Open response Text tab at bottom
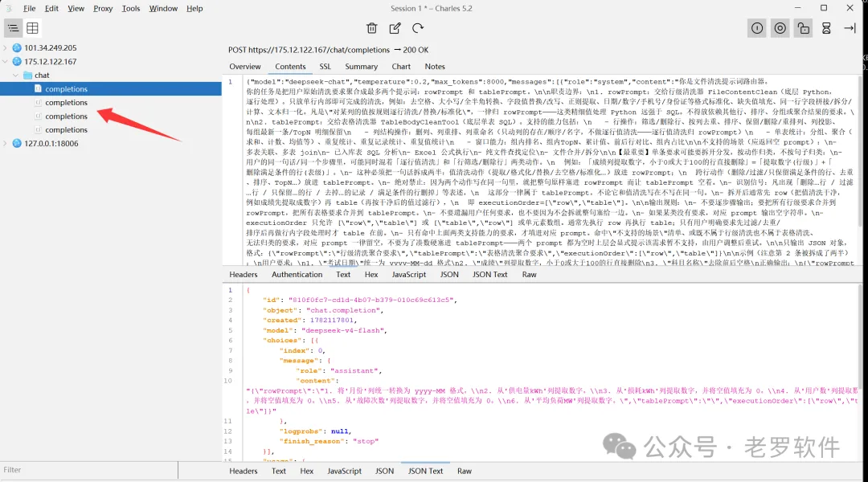Image resolution: width=868 pixels, height=482 pixels. click(x=278, y=471)
